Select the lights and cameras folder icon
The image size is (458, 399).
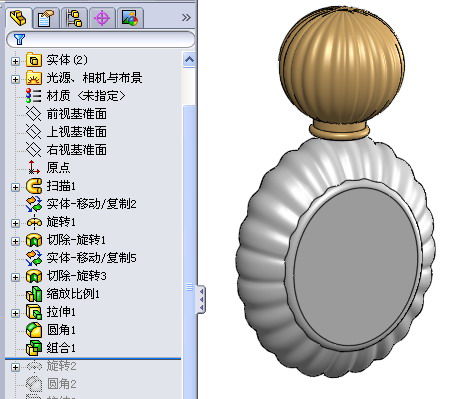pos(34,78)
